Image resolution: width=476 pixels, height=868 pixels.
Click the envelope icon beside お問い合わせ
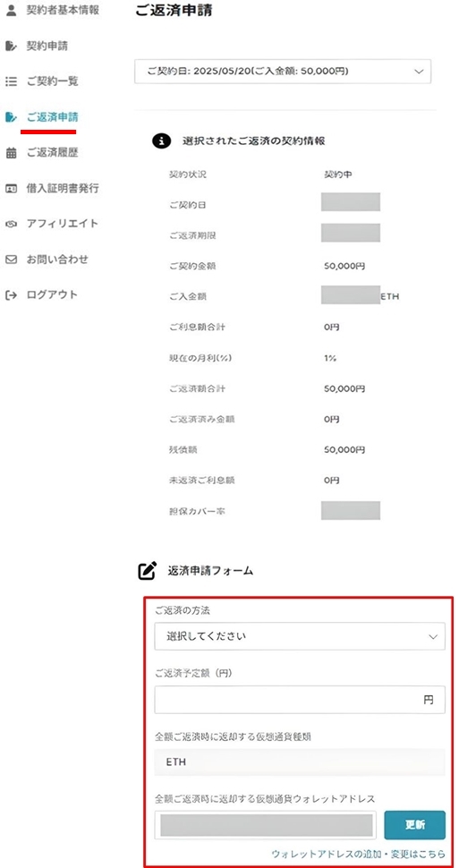pyautogui.click(x=11, y=260)
